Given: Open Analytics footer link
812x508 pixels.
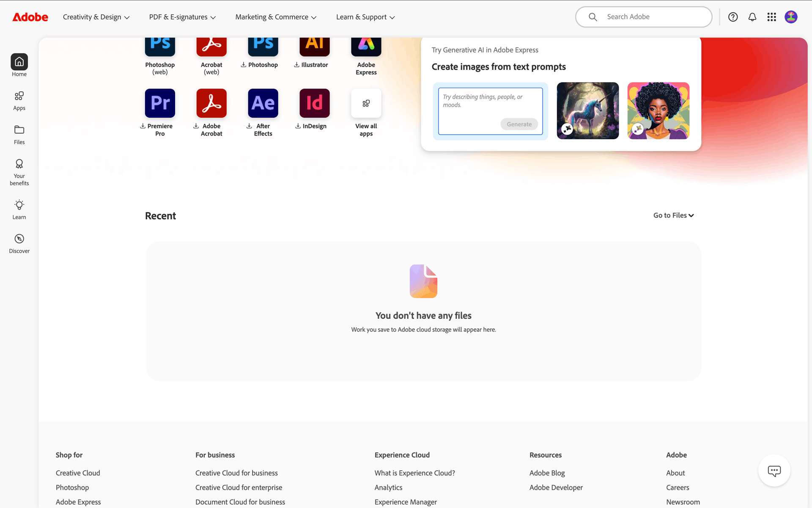Looking at the screenshot, I should [388, 487].
